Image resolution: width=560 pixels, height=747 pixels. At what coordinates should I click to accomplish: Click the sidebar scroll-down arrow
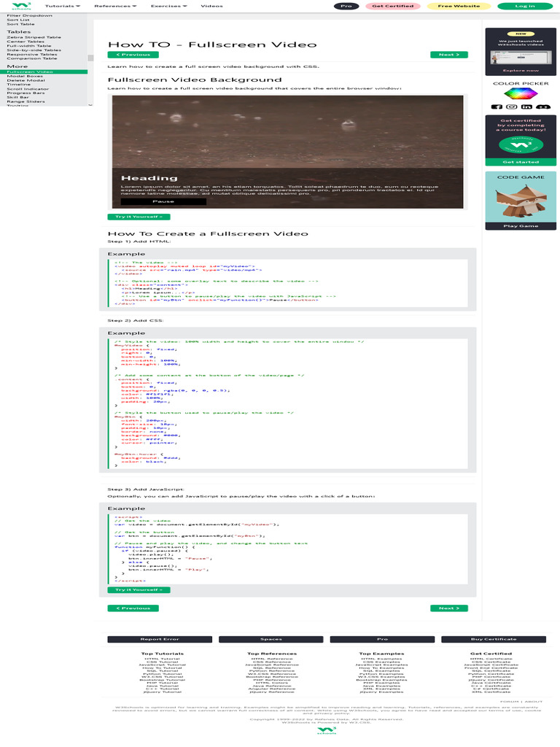(x=90, y=105)
